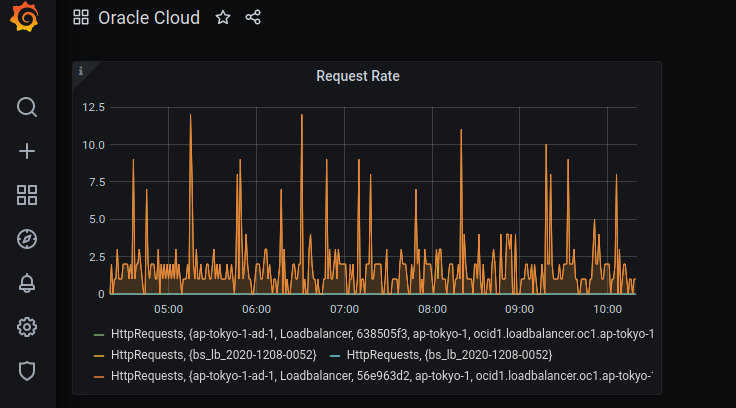Click the dashboard grid icon beside Oracle Cloud
Screen dimensions: 736x408
pos(81,18)
